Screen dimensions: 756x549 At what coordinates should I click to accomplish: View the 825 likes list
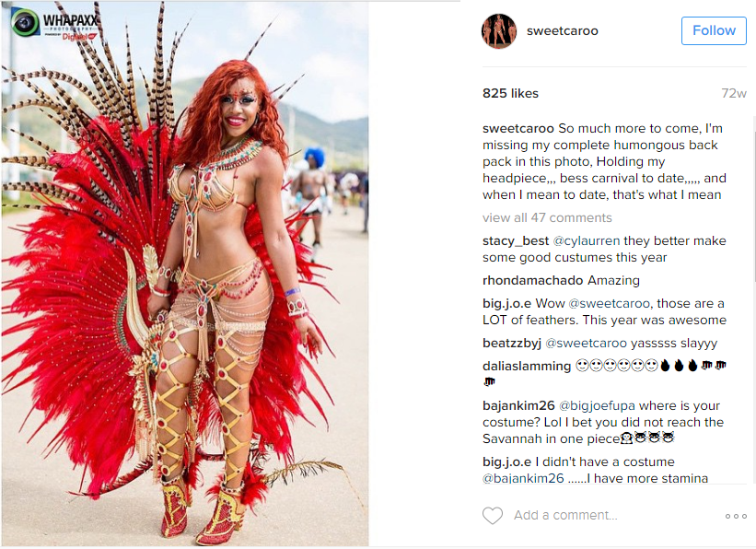coord(510,93)
